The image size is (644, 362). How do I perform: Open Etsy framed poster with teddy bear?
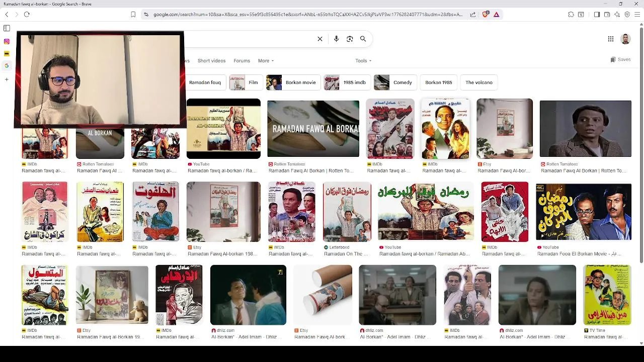click(112, 295)
